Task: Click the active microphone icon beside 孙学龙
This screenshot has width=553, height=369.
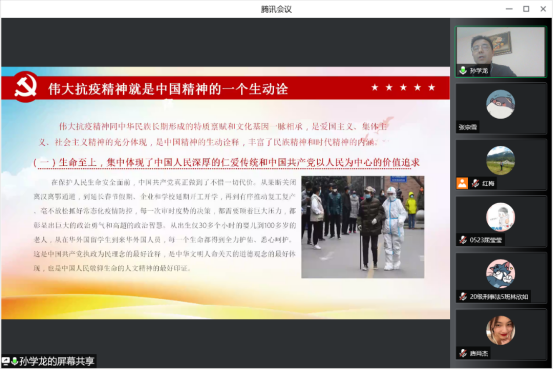Action: (463, 70)
